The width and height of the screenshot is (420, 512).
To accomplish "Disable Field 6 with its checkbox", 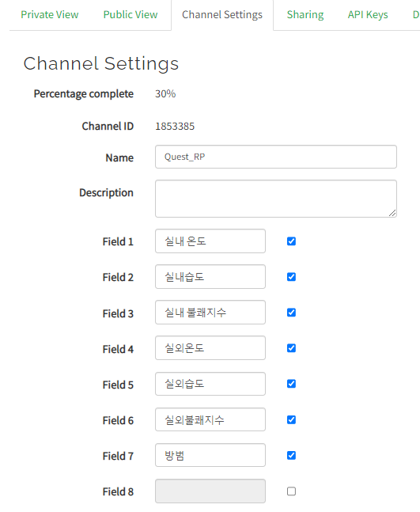I will click(291, 419).
